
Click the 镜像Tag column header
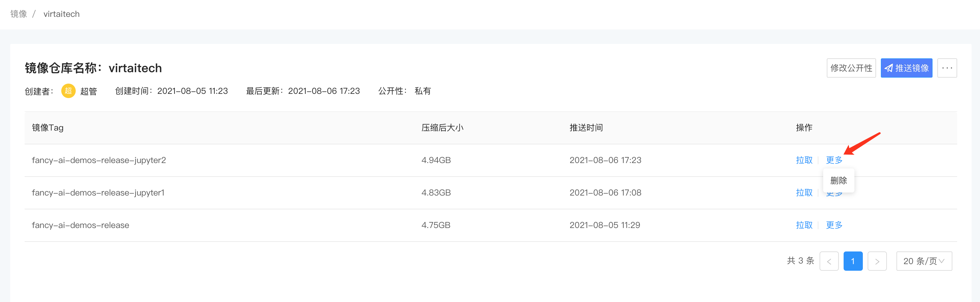click(x=47, y=128)
